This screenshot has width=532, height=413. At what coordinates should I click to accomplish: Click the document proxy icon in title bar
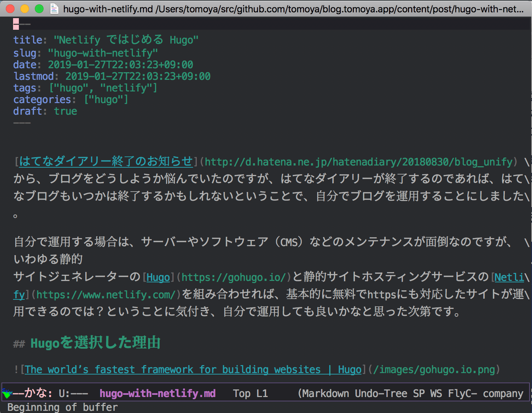click(x=54, y=9)
